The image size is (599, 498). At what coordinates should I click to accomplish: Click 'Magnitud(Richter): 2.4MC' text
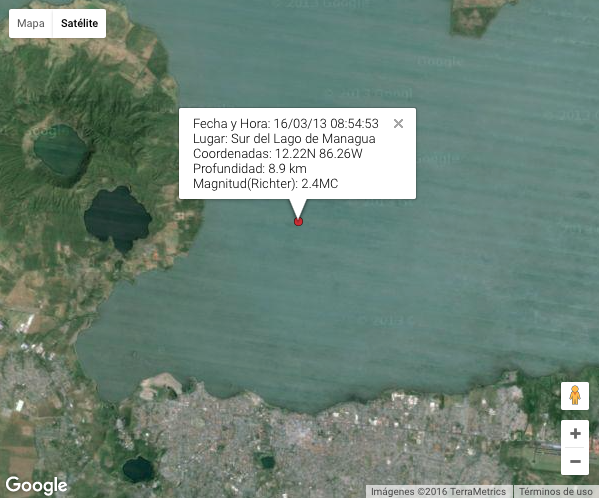[266, 184]
